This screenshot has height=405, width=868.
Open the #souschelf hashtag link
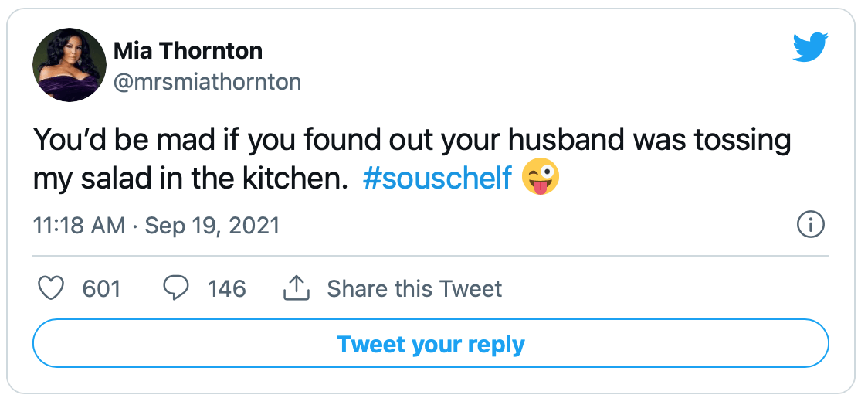click(437, 179)
